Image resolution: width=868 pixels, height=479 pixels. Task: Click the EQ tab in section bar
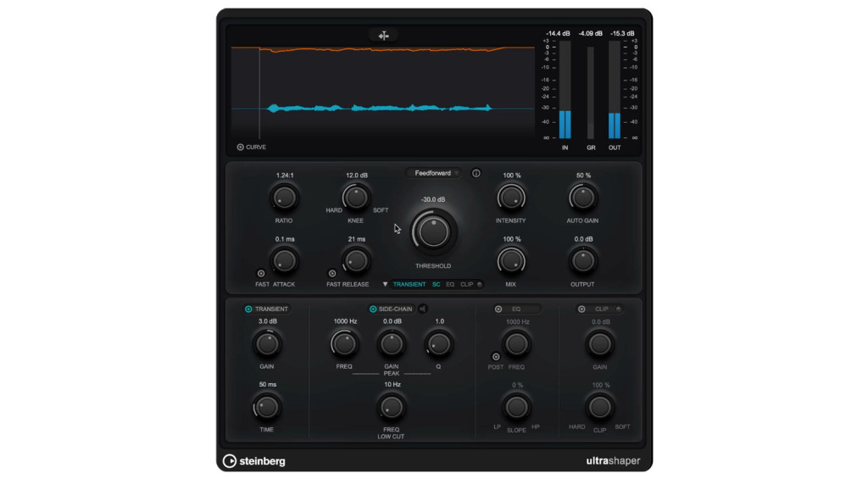click(450, 285)
